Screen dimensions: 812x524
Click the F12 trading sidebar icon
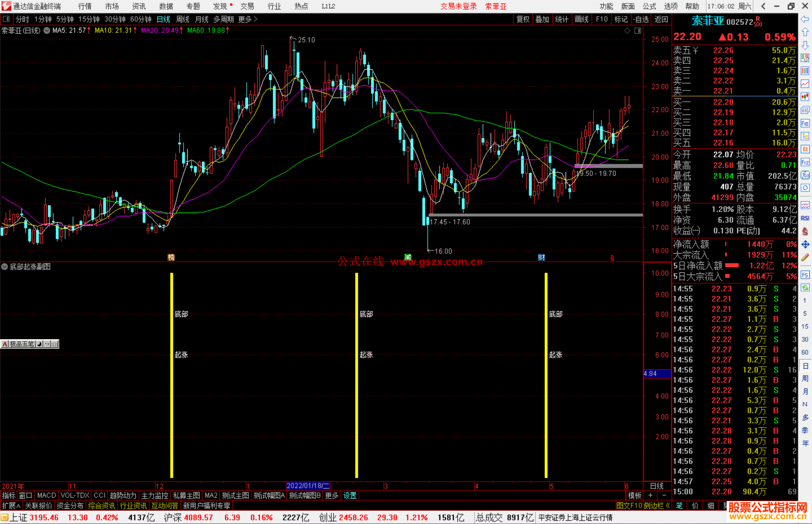pyautogui.click(x=805, y=162)
